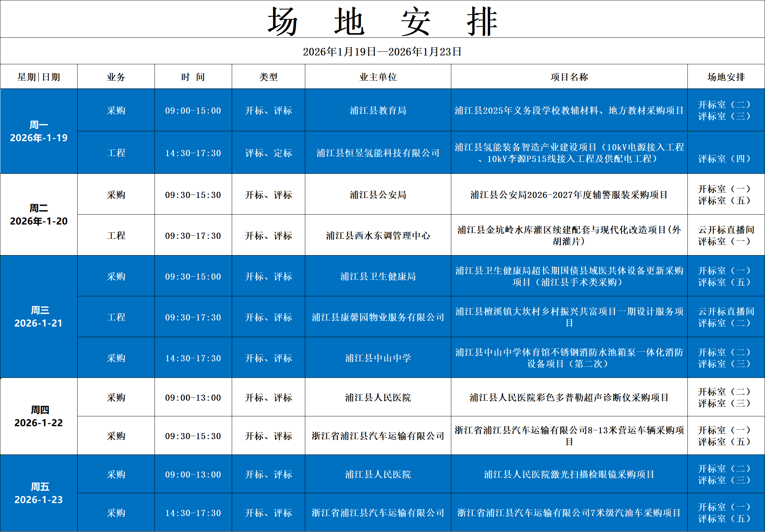Screen dimensions: 765x532
Task: Select the 项目名称 column header
Action: coord(569,77)
